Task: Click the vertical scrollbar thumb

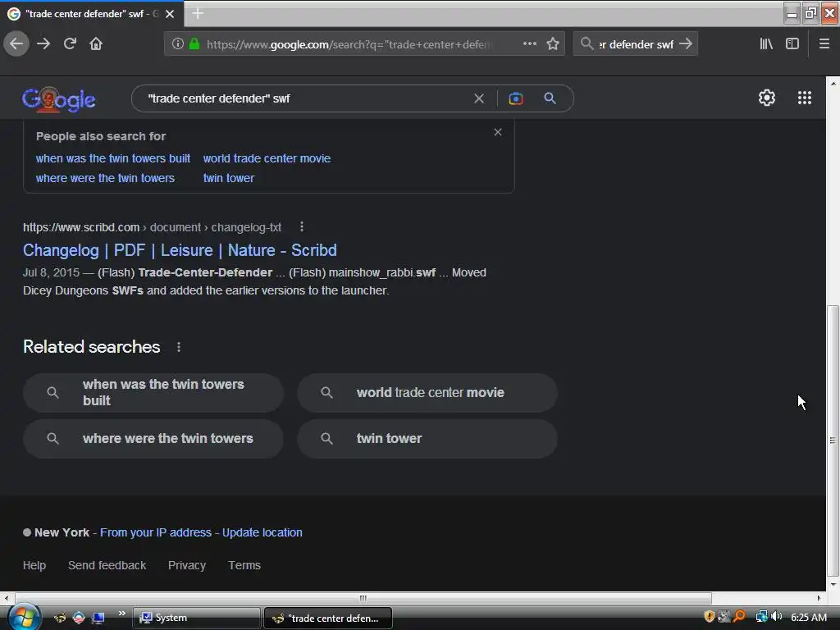Action: (833, 441)
